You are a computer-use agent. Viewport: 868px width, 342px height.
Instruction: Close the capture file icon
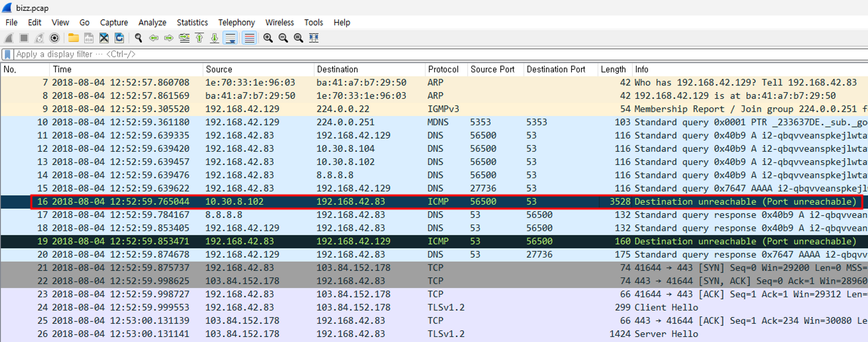(104, 38)
